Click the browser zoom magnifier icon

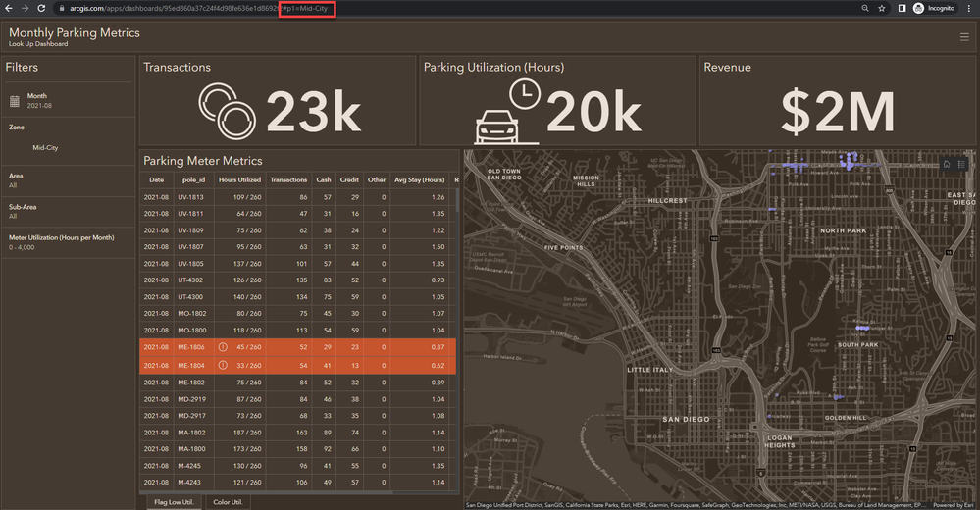pyautogui.click(x=864, y=8)
